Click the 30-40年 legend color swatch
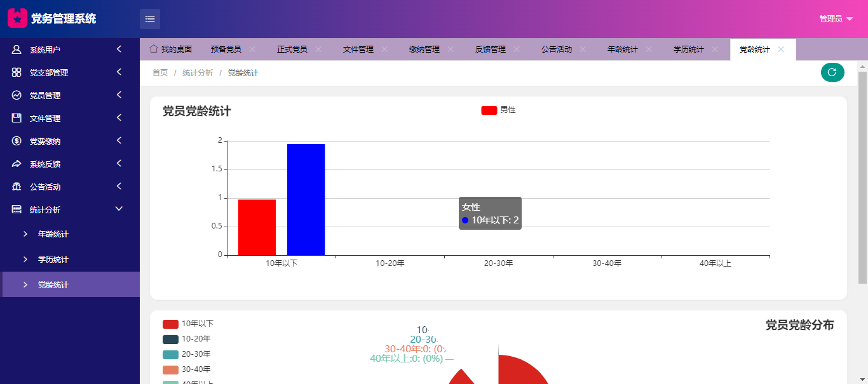 pyautogui.click(x=170, y=369)
